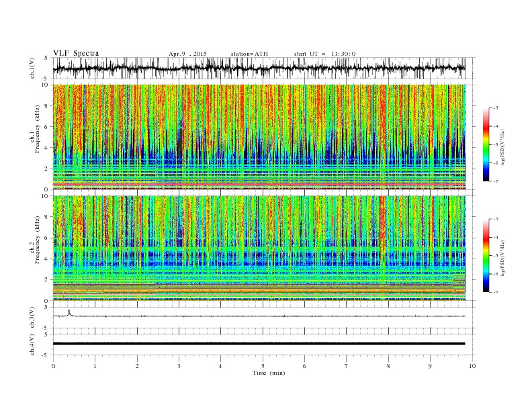532x411 pixels.
Task: Click time-axis tick label '7'
Action: [x=347, y=366]
